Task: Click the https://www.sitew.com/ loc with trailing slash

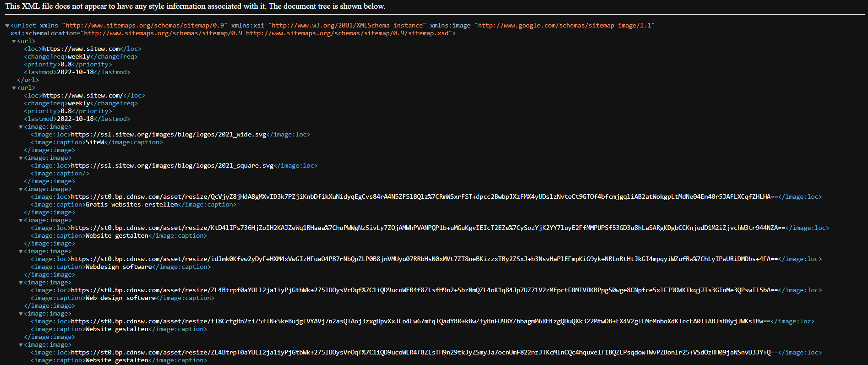Action: pos(82,96)
